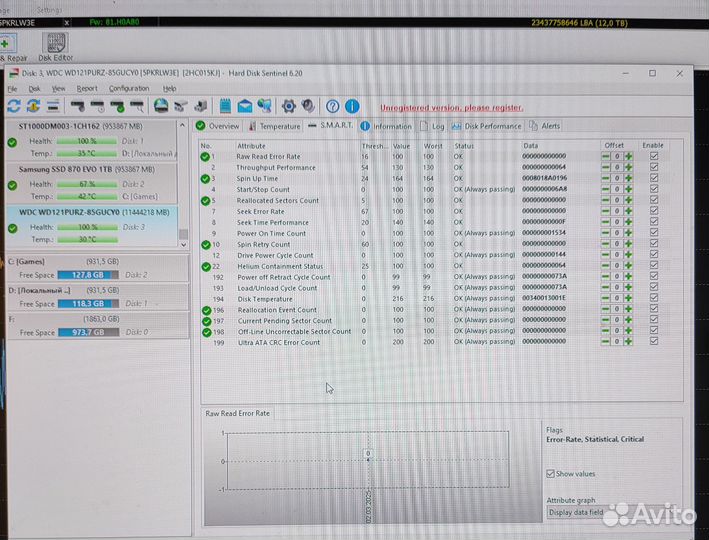Click the disk icon with clock
The height and width of the screenshot is (540, 709).
(x=97, y=106)
